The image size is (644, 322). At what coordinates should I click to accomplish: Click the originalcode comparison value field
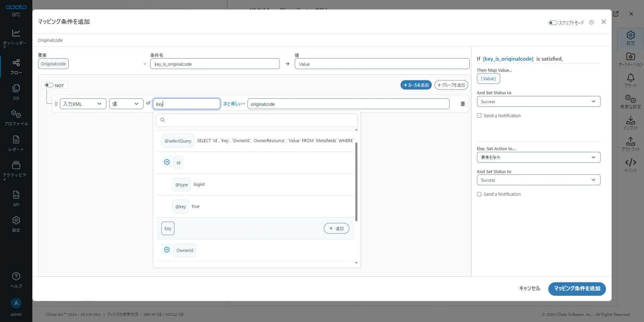point(348,104)
